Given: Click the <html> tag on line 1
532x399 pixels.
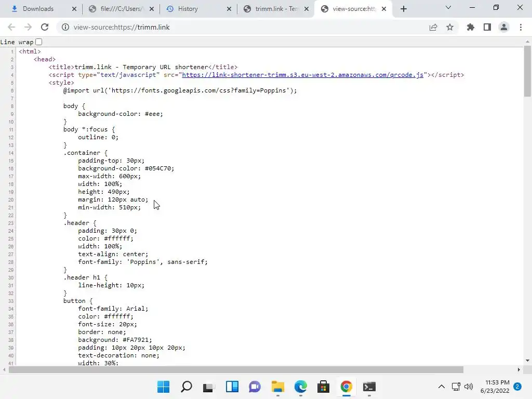Looking at the screenshot, I should click(x=30, y=51).
